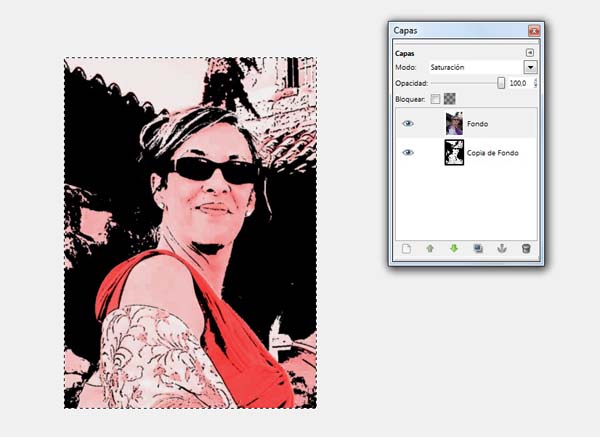Anchor the floating layer
This screenshot has width=600, height=437.
502,249
